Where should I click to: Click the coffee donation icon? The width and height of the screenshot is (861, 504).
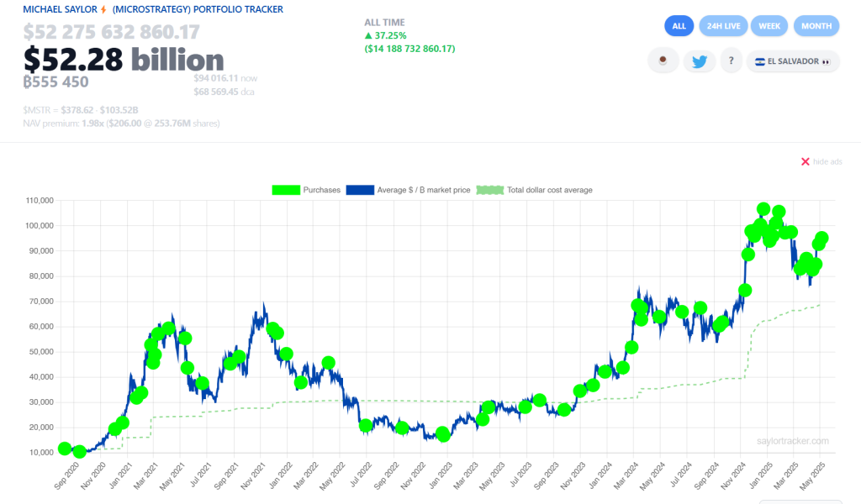[x=663, y=60]
